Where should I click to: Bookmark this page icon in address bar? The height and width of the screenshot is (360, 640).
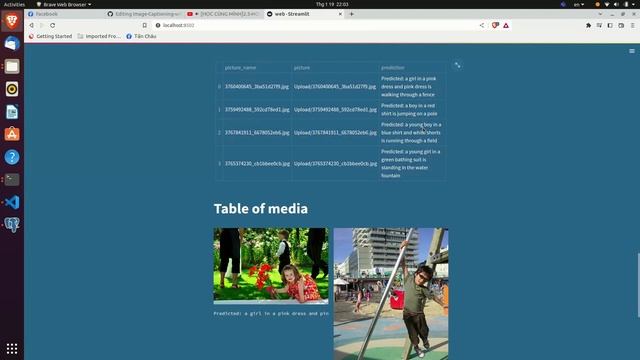144,25
